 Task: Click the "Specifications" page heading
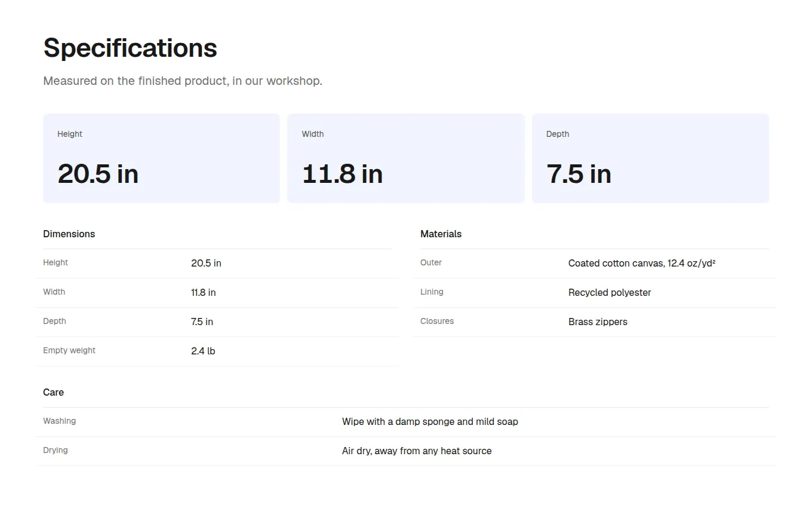pyautogui.click(x=130, y=48)
